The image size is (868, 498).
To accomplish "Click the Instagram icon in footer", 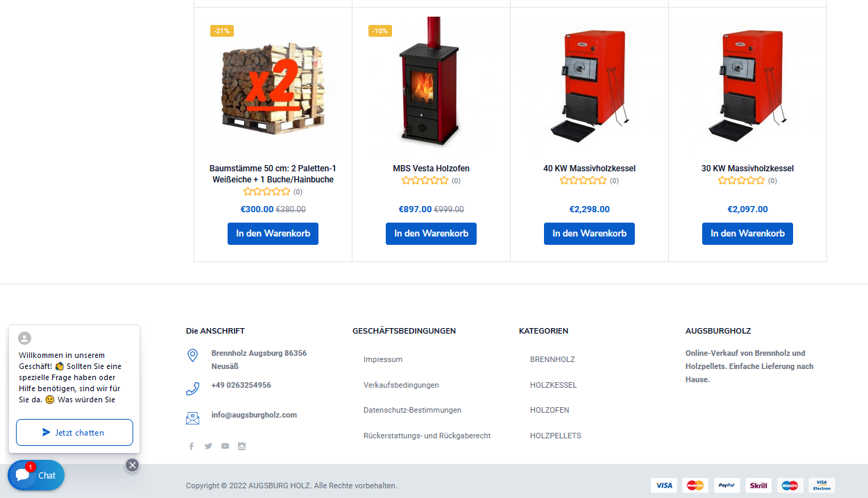I will pyautogui.click(x=241, y=446).
